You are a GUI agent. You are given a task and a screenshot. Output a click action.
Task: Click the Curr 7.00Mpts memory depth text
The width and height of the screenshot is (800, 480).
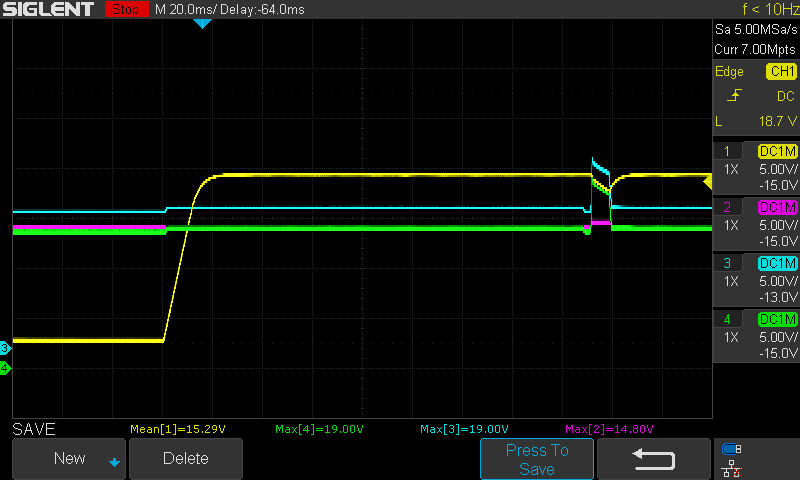[x=755, y=49]
